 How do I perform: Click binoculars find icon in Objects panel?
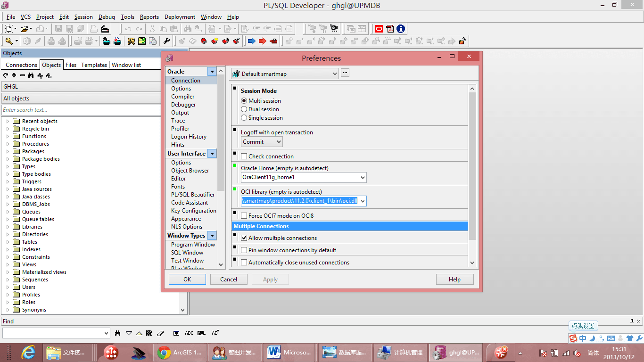pyautogui.click(x=31, y=75)
